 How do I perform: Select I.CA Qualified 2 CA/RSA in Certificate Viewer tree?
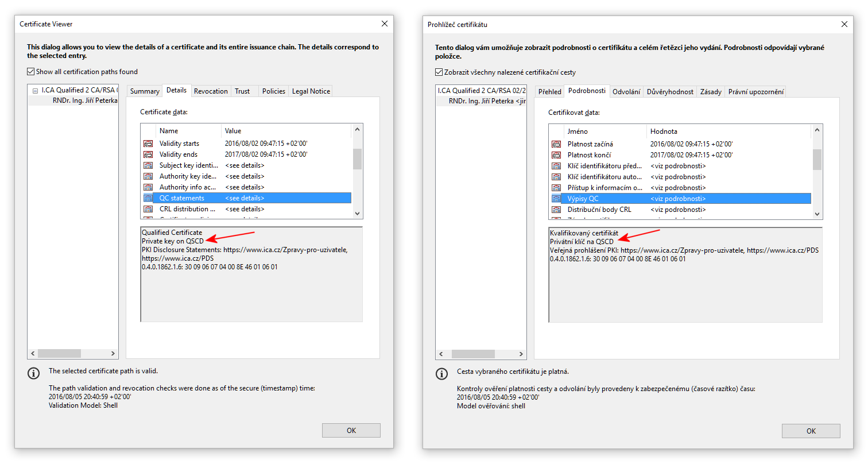click(x=80, y=91)
